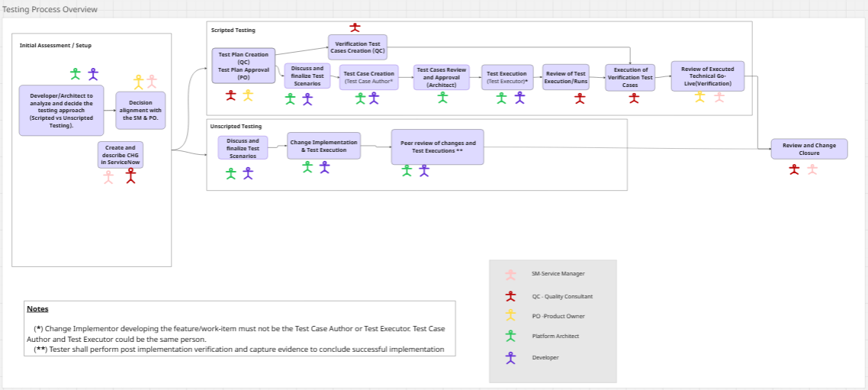Select the yellow PO Product Owner legend figure
This screenshot has height=390, width=868.
[510, 315]
